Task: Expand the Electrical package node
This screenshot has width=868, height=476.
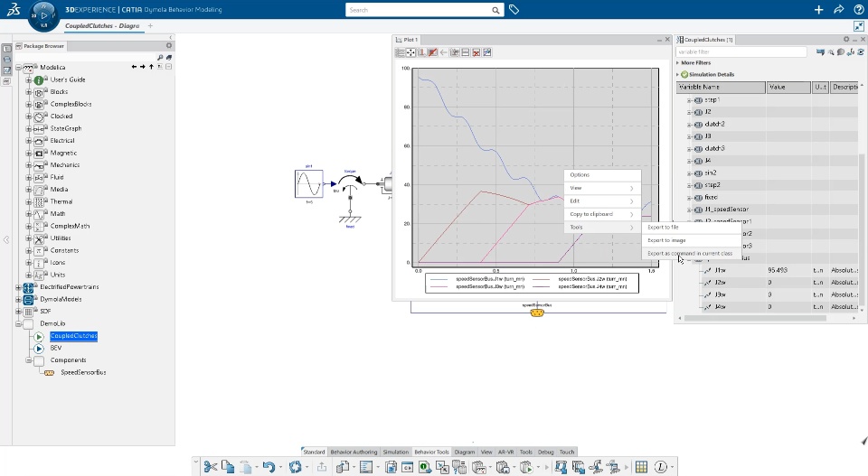Action: [29, 140]
